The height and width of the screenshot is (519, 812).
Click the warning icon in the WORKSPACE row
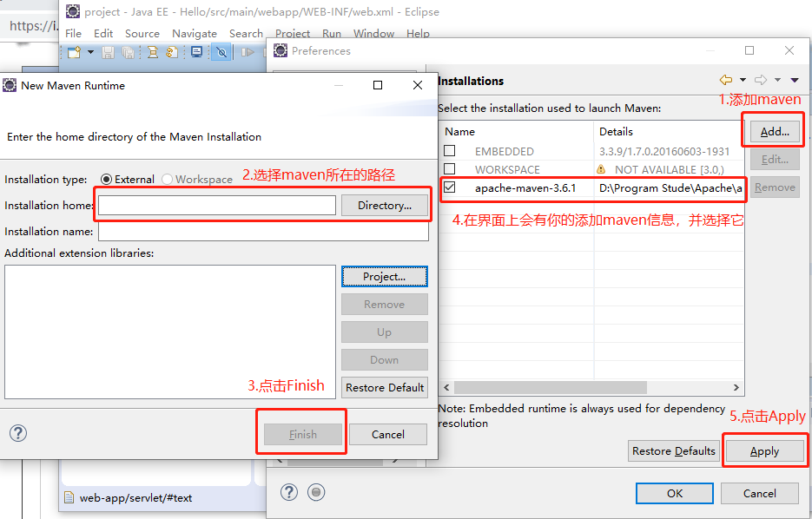(601, 169)
